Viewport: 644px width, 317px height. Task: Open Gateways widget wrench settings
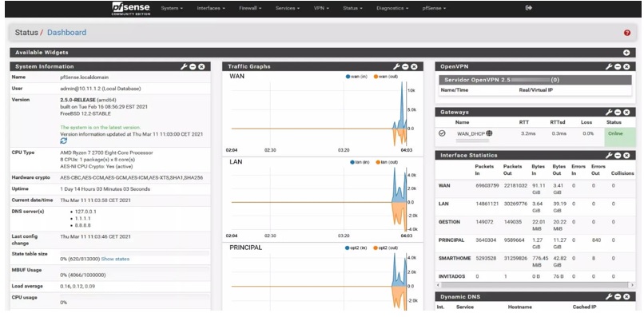coord(609,112)
